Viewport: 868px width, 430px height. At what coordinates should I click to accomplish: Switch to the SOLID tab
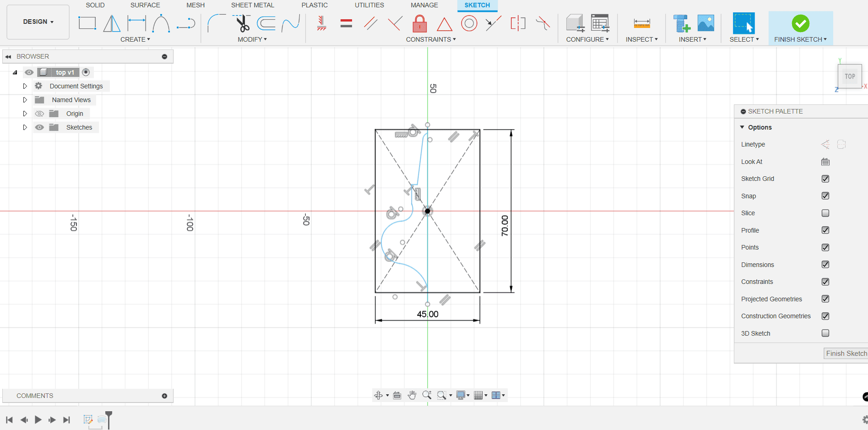click(95, 5)
